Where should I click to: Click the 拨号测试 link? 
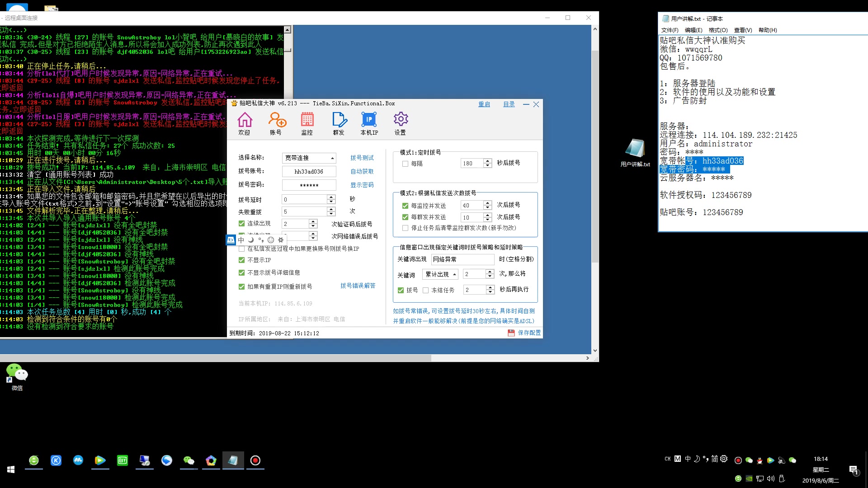pos(362,158)
